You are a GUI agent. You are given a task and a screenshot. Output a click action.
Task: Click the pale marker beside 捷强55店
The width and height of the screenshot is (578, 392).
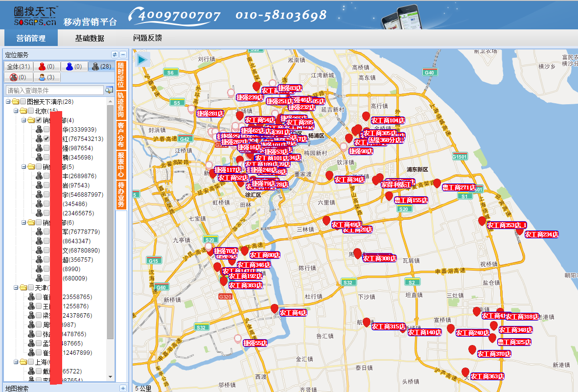click(238, 339)
